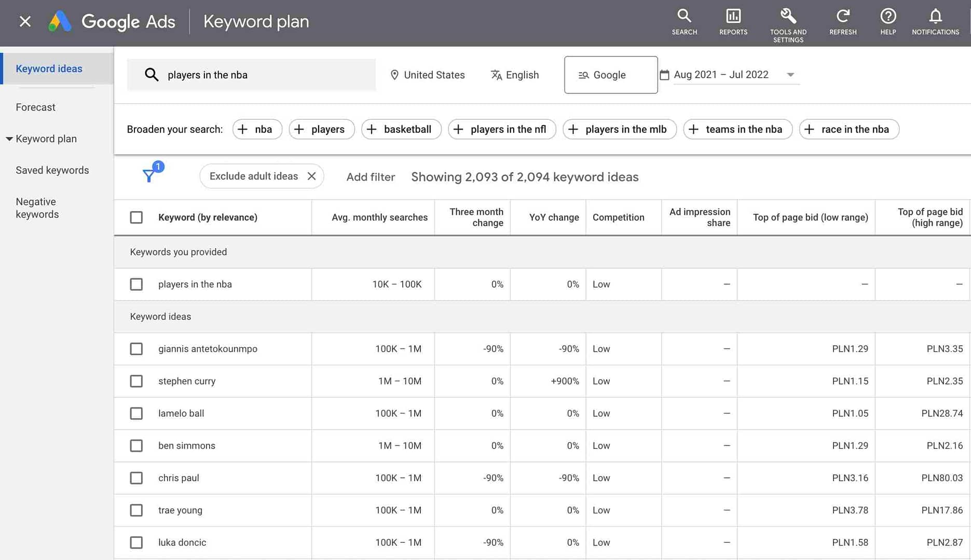Sort by Three month change column
971x560 pixels.
coord(476,217)
